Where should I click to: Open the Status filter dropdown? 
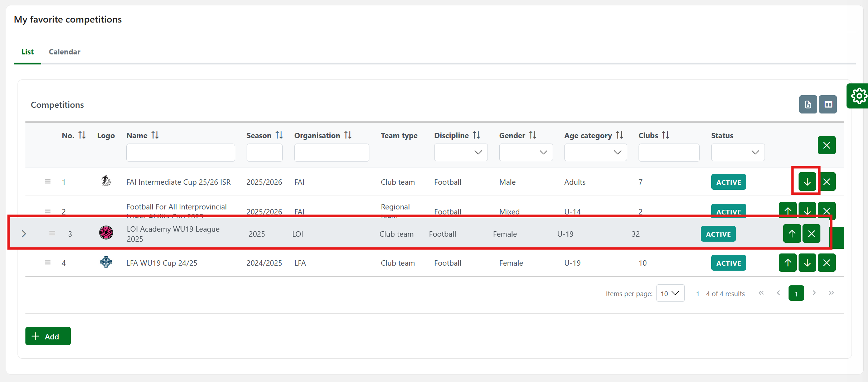(x=737, y=153)
